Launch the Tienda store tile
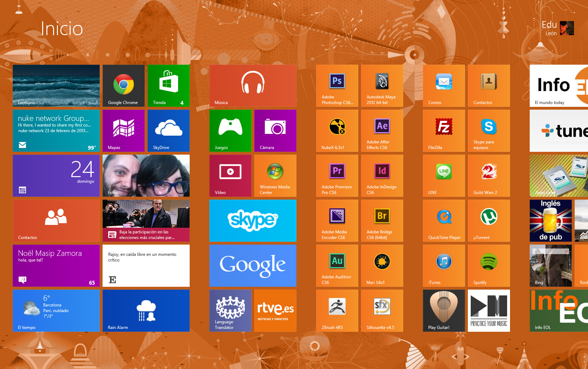Screen dimensions: 588x369 [168, 86]
